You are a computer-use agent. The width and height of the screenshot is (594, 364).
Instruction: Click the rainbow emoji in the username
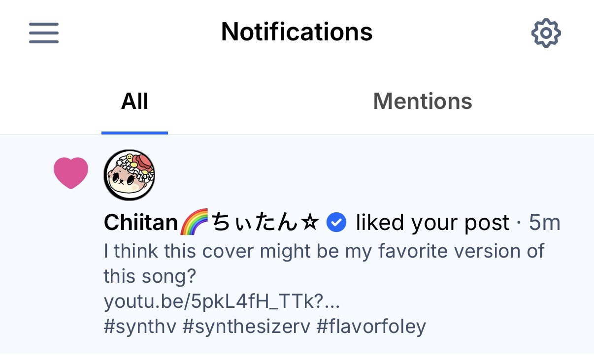(195, 223)
